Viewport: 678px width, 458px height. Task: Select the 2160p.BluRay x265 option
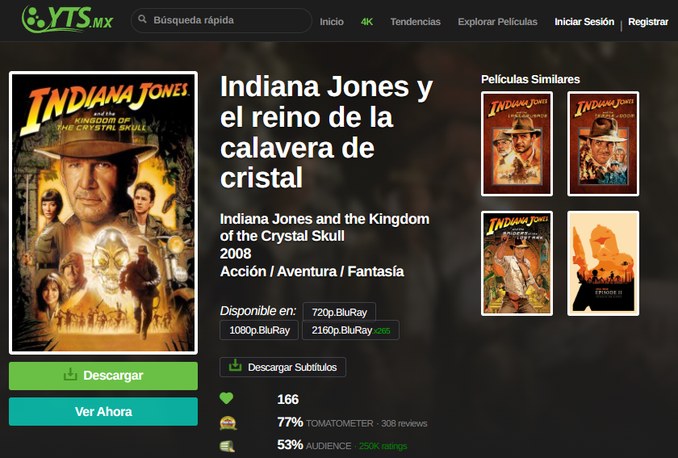[351, 330]
